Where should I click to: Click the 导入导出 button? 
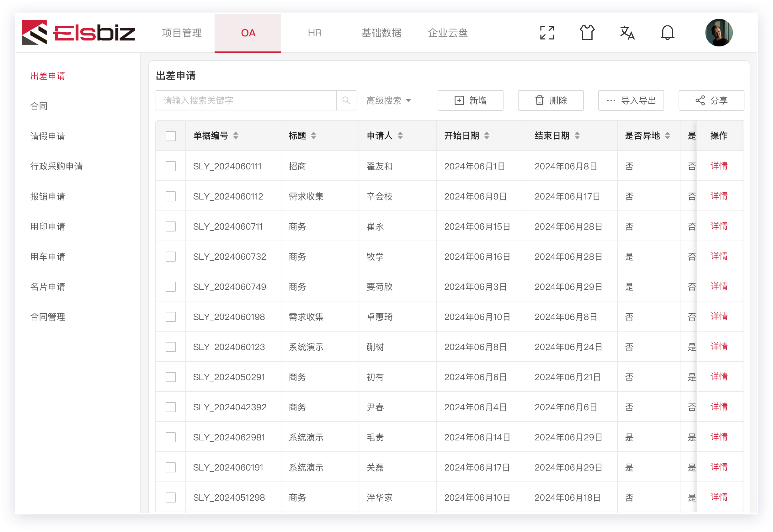tap(631, 100)
